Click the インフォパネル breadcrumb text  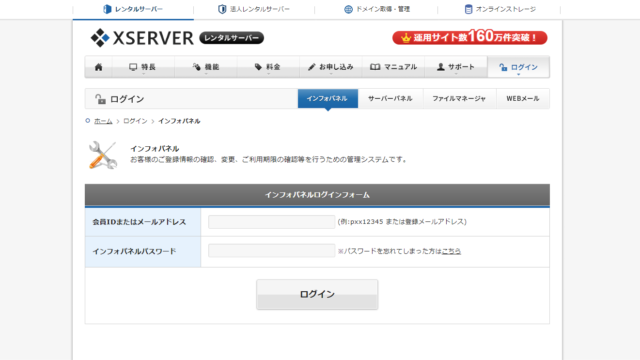[179, 121]
